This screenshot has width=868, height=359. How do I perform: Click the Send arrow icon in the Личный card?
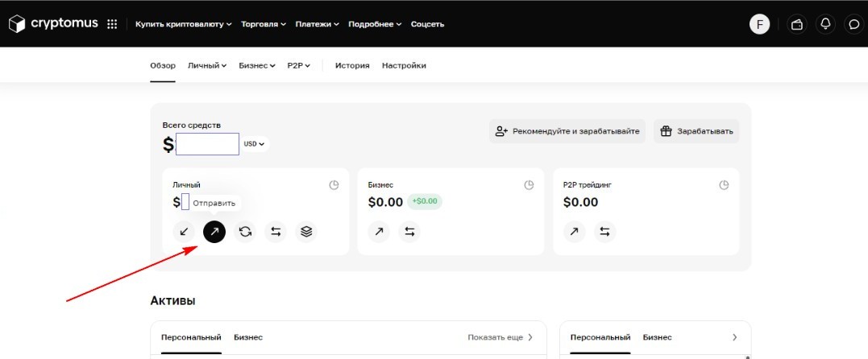(x=214, y=232)
